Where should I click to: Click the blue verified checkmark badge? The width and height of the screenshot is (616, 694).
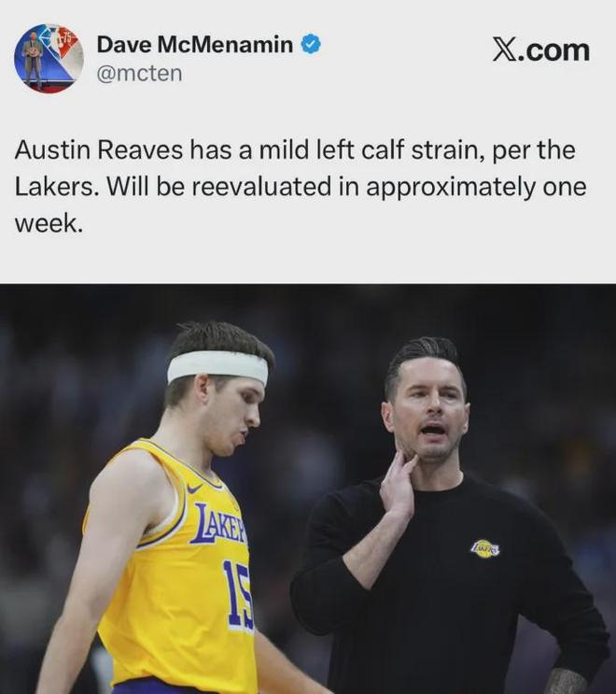[311, 44]
